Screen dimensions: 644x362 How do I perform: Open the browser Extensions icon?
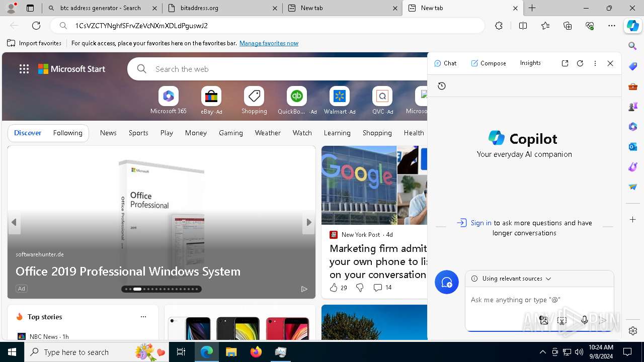pos(499,26)
